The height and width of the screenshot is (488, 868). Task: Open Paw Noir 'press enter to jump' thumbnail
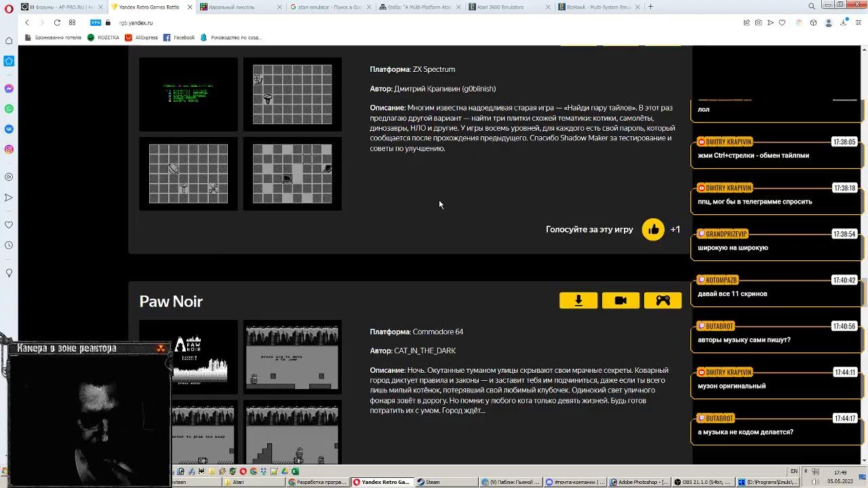click(x=292, y=357)
